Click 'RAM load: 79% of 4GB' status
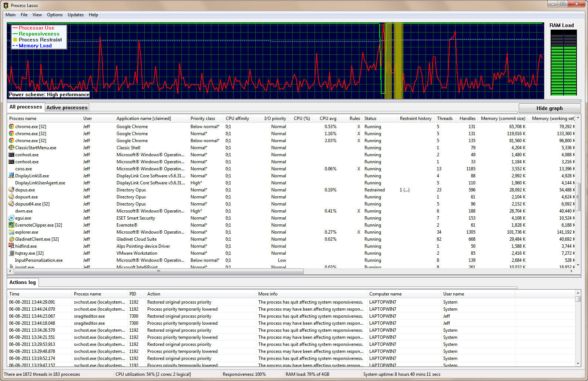588x381 pixels. coord(308,374)
